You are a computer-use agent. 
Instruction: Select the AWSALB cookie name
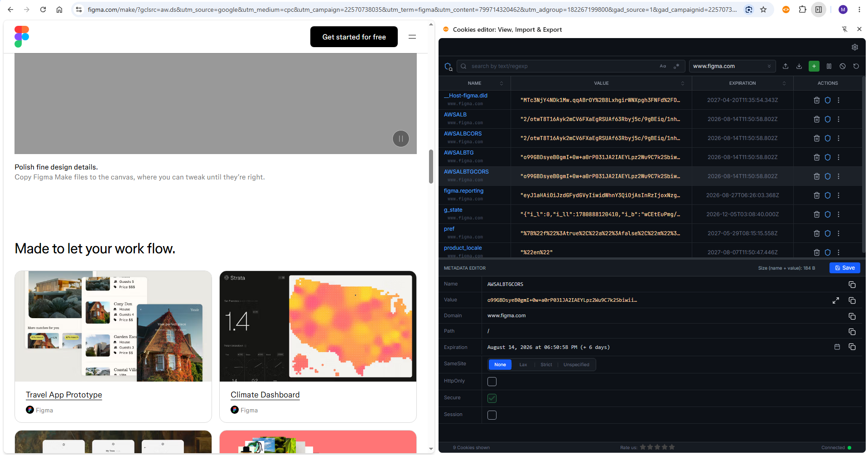(455, 115)
